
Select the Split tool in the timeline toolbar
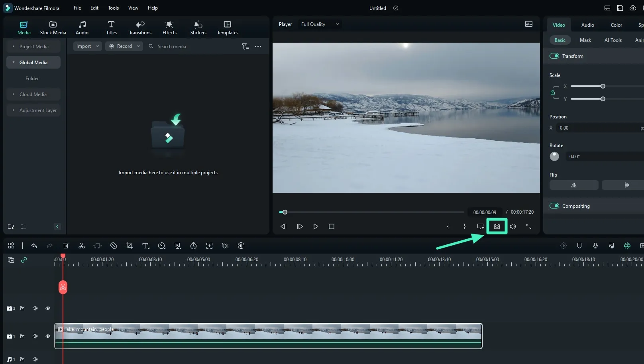(x=82, y=246)
